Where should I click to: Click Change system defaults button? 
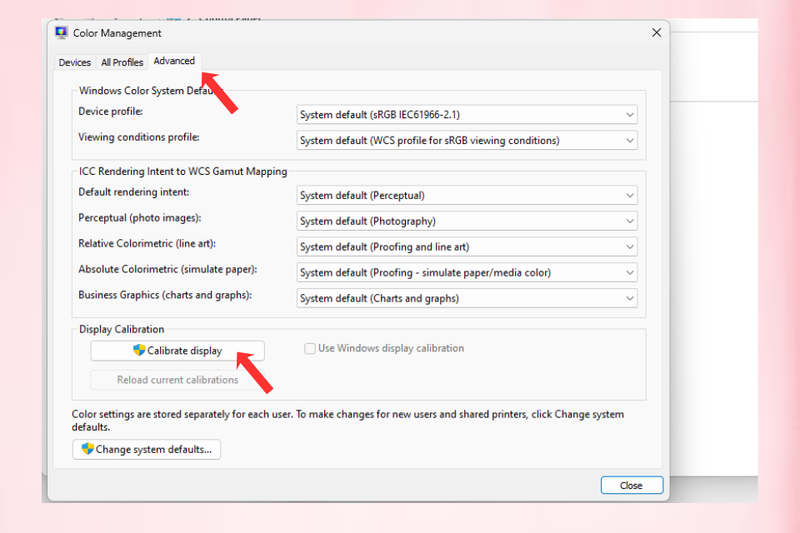pyautogui.click(x=146, y=449)
